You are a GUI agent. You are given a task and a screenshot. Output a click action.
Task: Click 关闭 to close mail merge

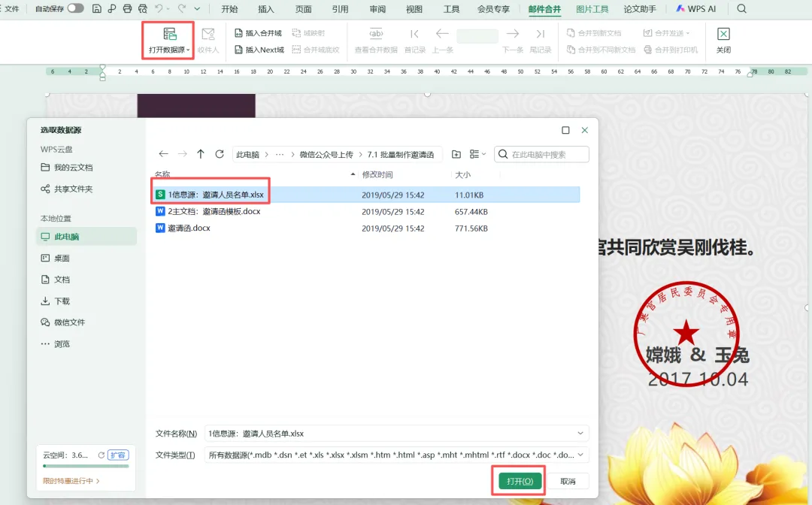coord(723,41)
